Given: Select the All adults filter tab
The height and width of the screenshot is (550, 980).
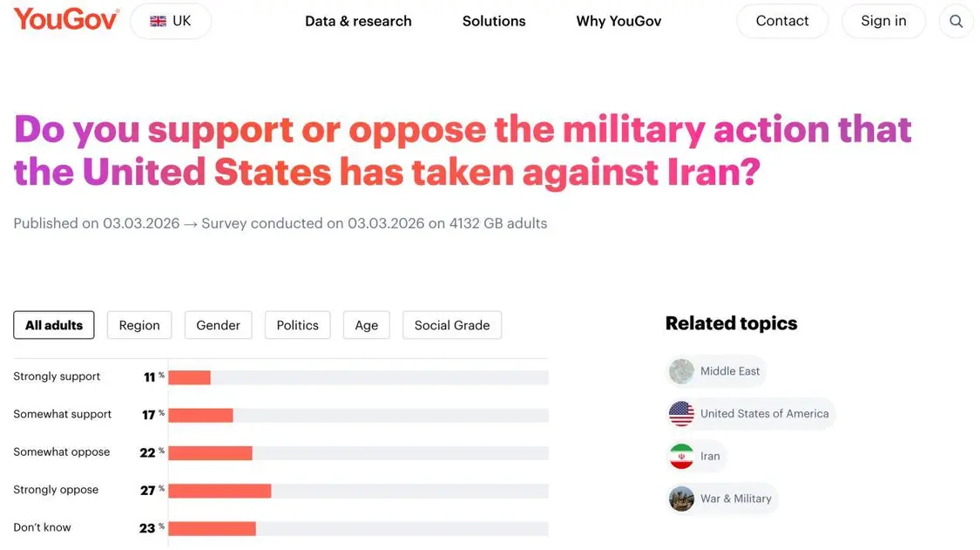Looking at the screenshot, I should [54, 325].
